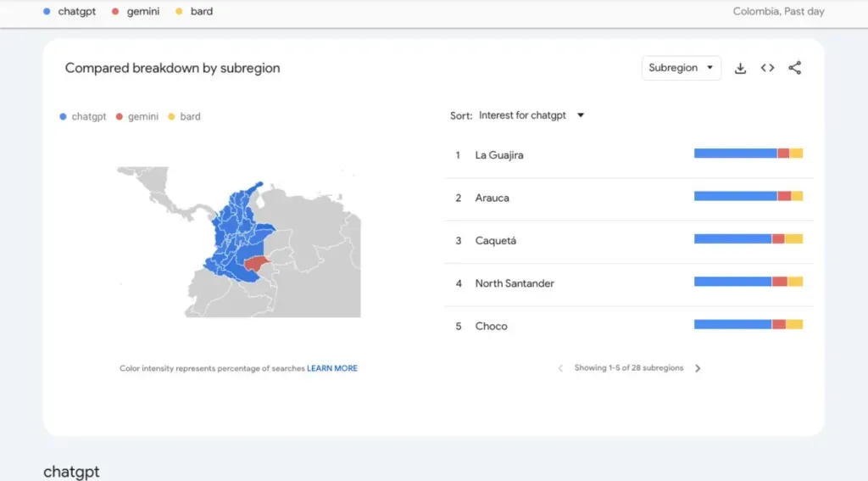This screenshot has height=481, width=868.
Task: Click the Caquetá interest bar
Action: coord(748,239)
